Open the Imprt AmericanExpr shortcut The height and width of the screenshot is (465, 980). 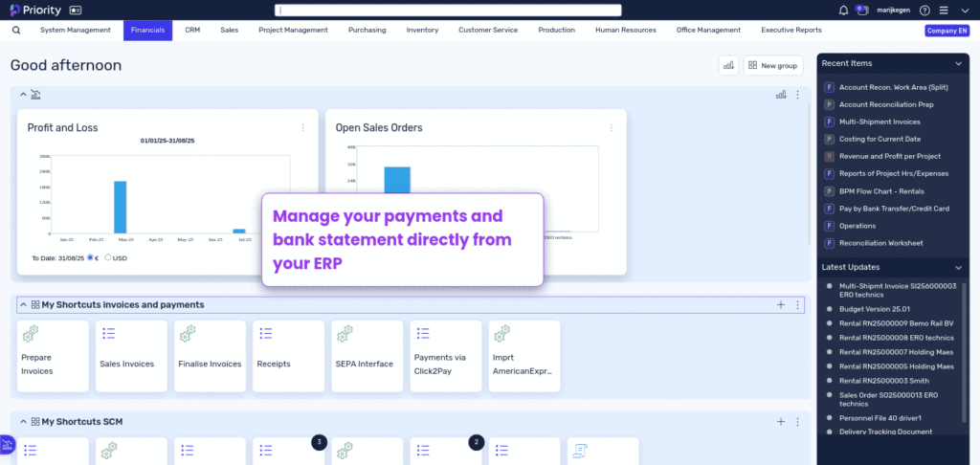(x=524, y=356)
